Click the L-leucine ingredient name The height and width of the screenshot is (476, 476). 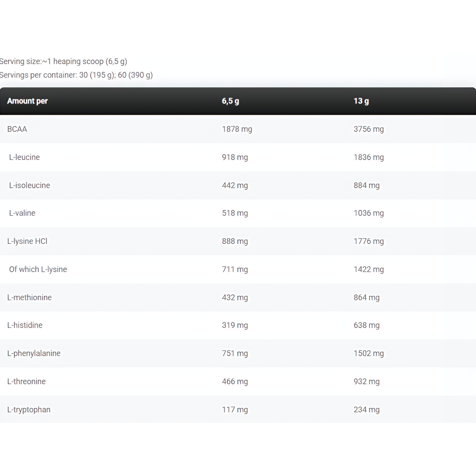tap(24, 157)
